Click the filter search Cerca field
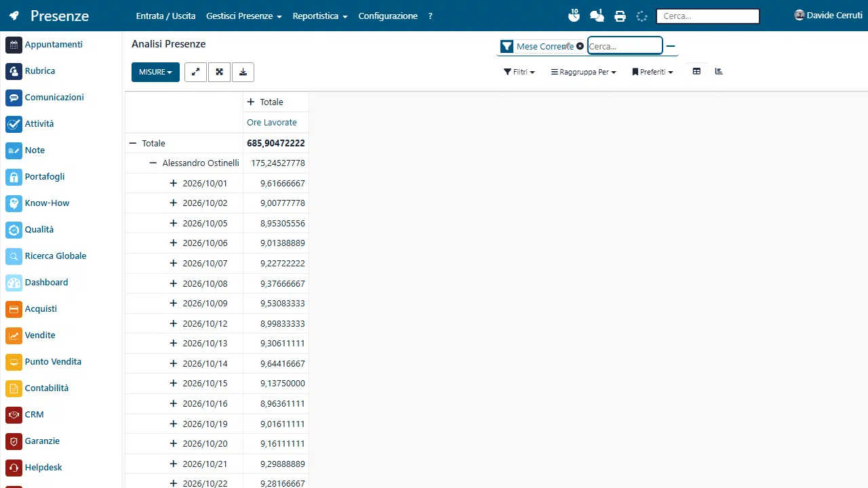Viewport: 868px width, 488px height. pyautogui.click(x=625, y=45)
